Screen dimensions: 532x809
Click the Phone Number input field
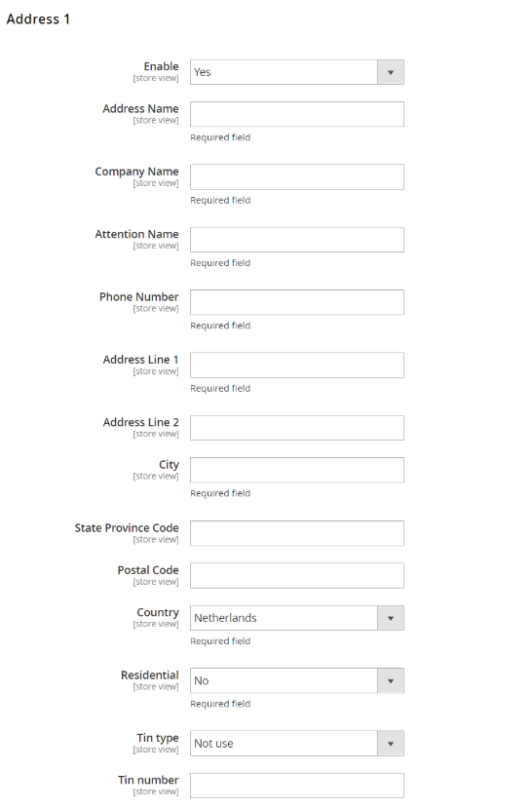(297, 302)
